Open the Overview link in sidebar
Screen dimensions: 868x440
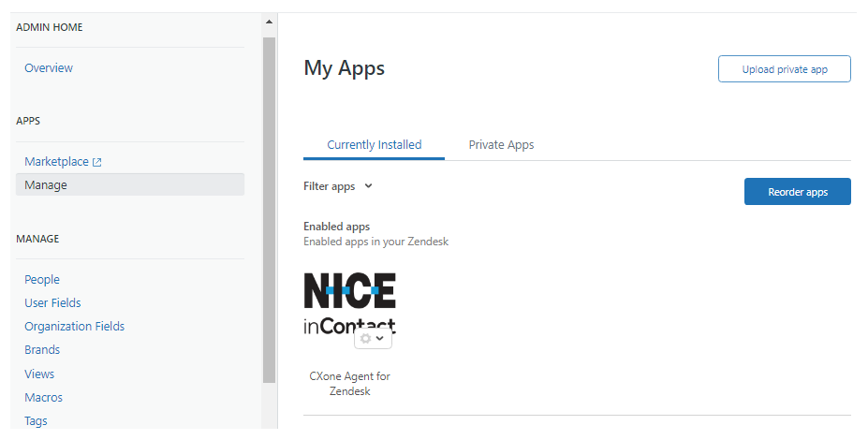pyautogui.click(x=49, y=68)
